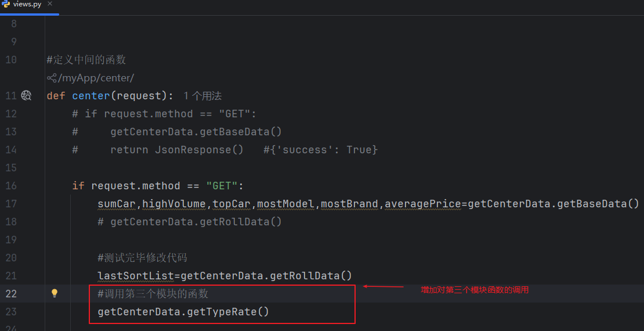Click line number 22 in the gutter
Image resolution: width=644 pixels, height=331 pixels.
click(10, 294)
